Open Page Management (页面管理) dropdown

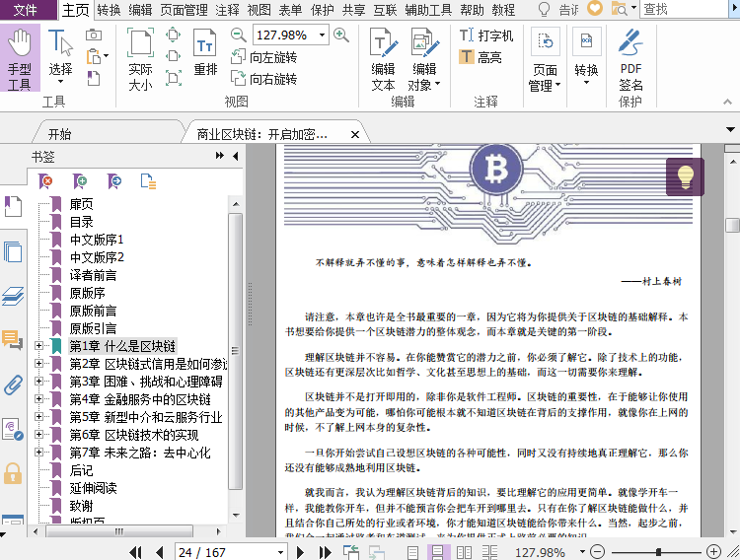click(545, 59)
